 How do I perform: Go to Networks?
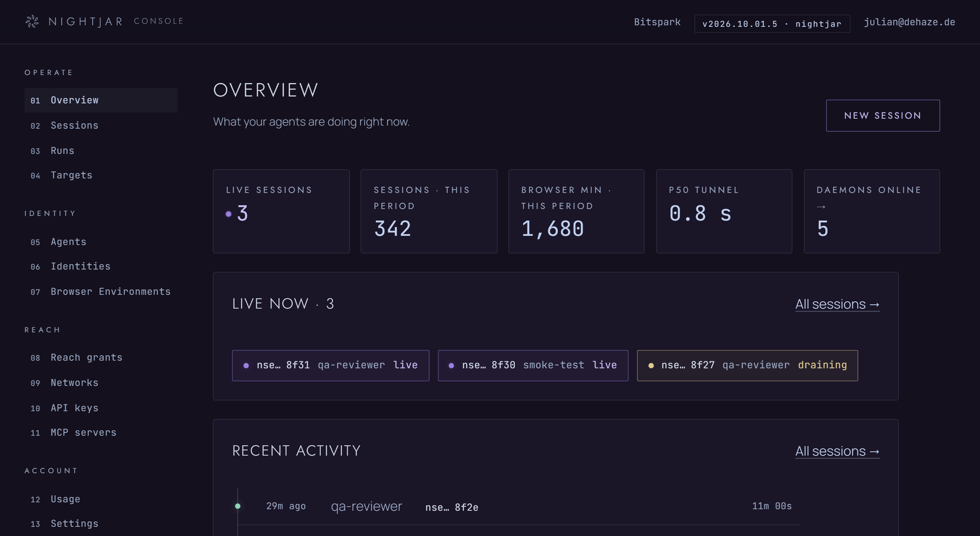click(x=101, y=383)
